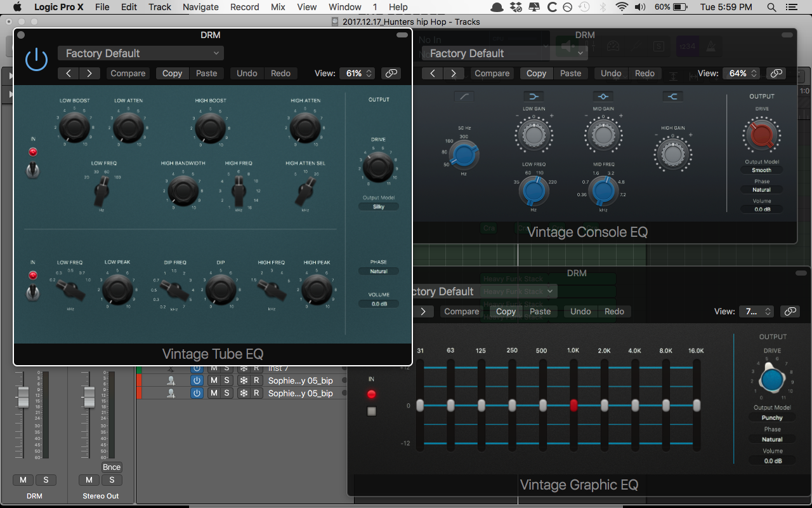
Task: Toggle the IN switch beside LOW PEAK in Tube EQ
Action: 32,293
